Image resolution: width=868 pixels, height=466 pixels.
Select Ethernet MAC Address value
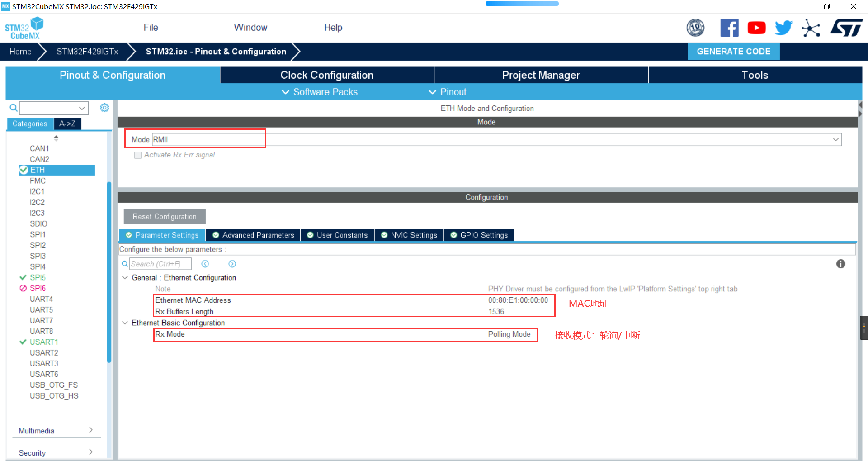518,300
